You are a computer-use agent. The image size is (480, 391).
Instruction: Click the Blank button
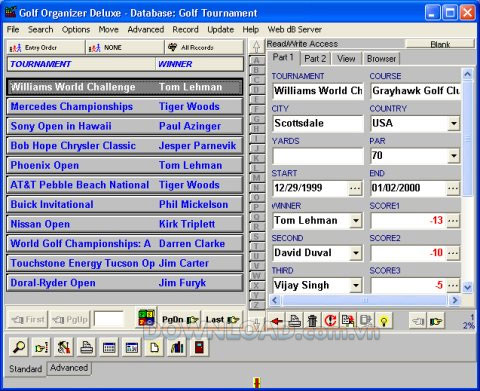[440, 44]
